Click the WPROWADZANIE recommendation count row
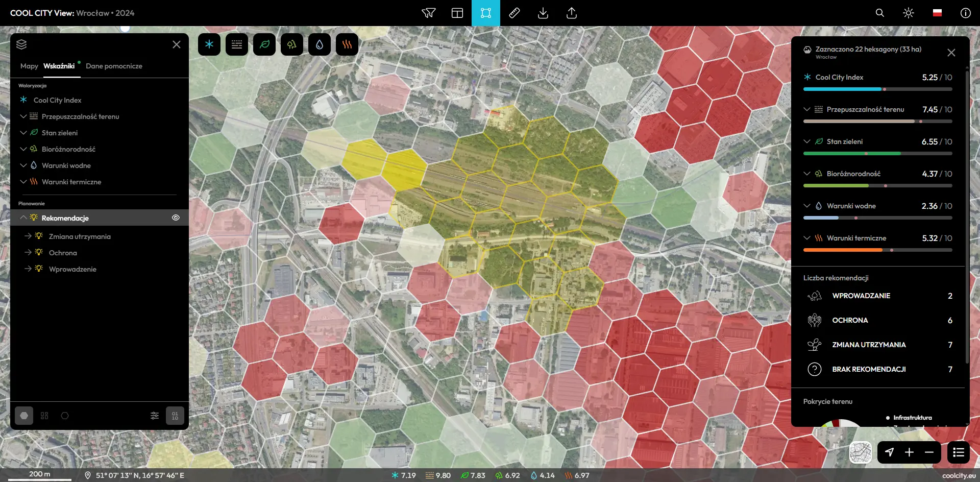This screenshot has height=482, width=980. click(878, 296)
